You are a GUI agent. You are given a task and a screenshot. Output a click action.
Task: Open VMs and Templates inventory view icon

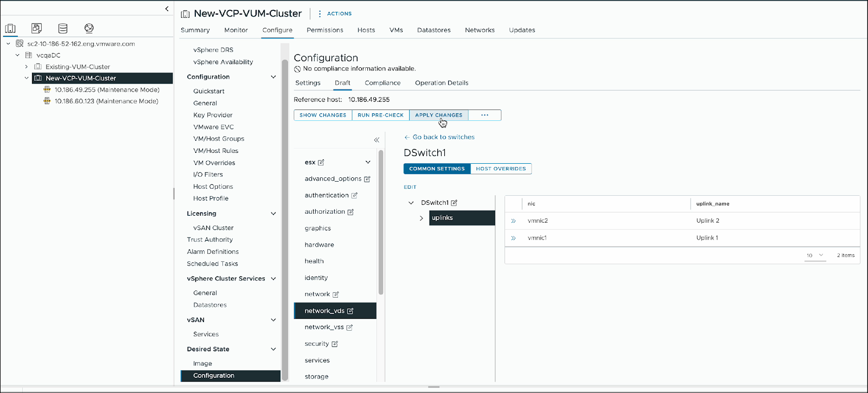[x=36, y=28]
